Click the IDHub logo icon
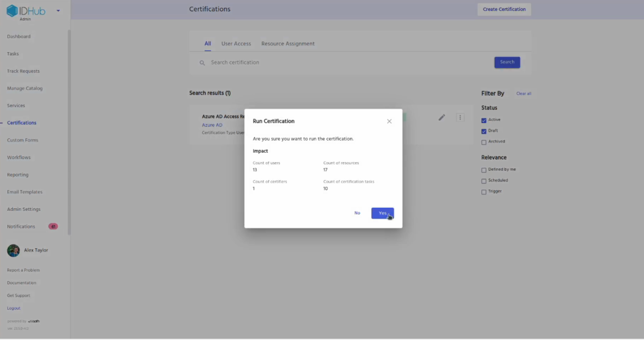The width and height of the screenshot is (644, 340). pos(12,11)
